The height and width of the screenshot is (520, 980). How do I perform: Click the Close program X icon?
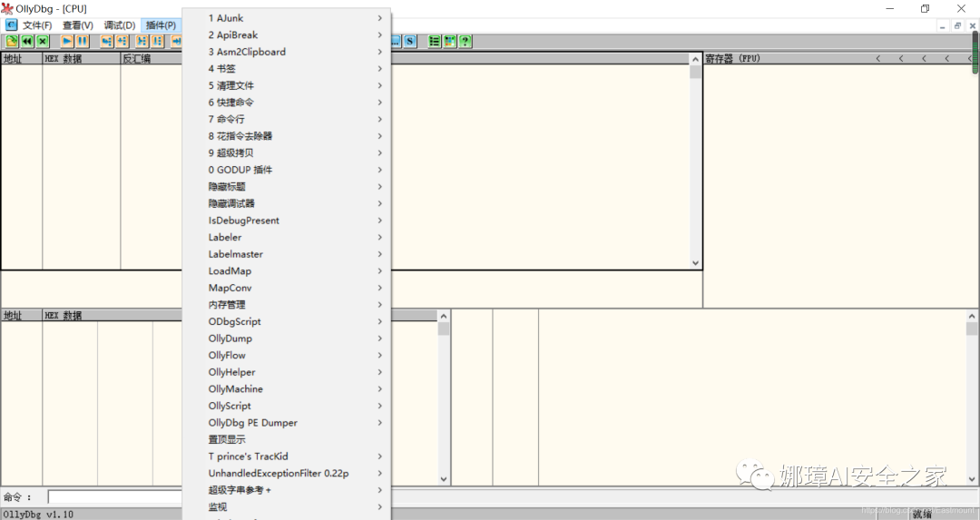coord(43,41)
